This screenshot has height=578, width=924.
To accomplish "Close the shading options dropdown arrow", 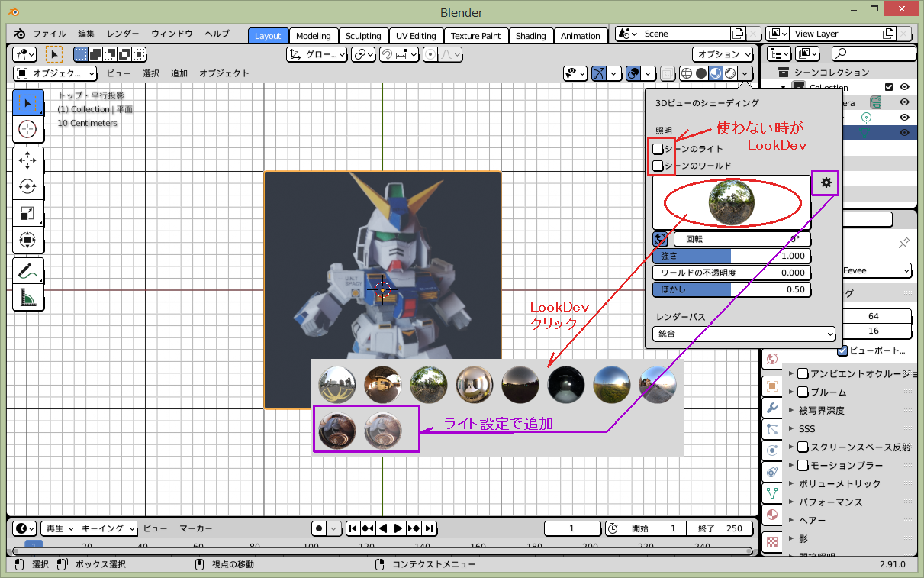I will (745, 73).
